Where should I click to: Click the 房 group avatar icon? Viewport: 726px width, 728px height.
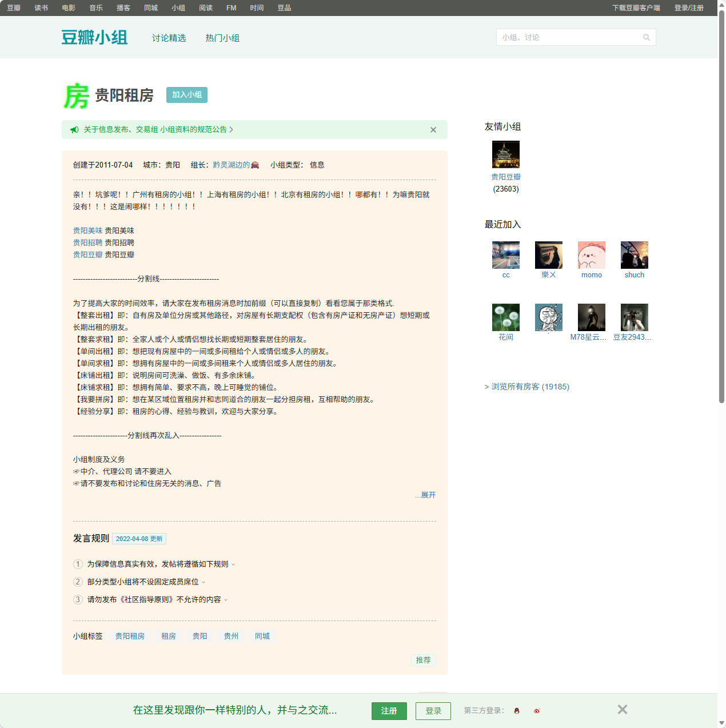pos(76,96)
